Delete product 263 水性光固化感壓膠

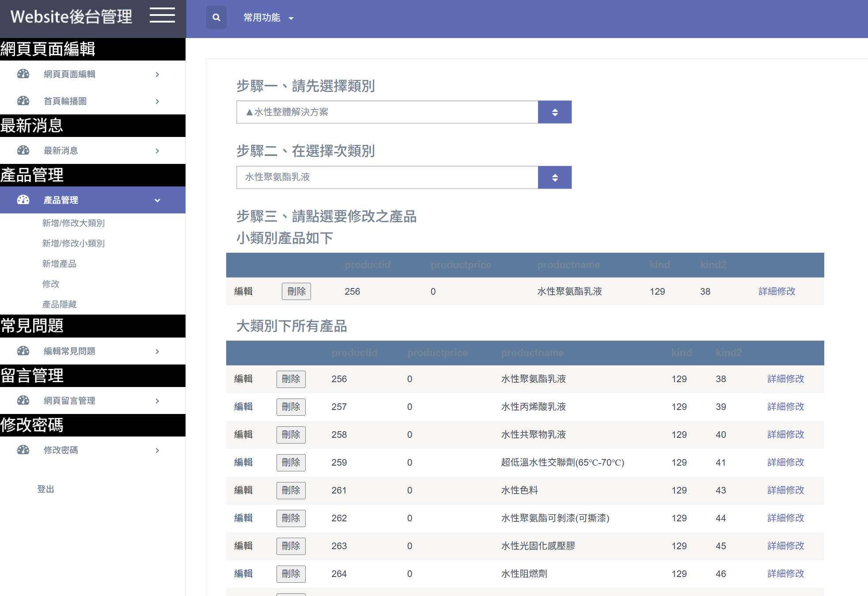(x=291, y=546)
